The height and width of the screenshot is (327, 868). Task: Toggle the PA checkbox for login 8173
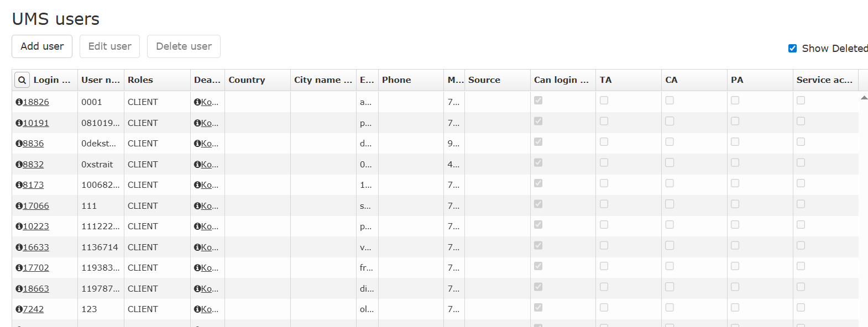pos(735,183)
